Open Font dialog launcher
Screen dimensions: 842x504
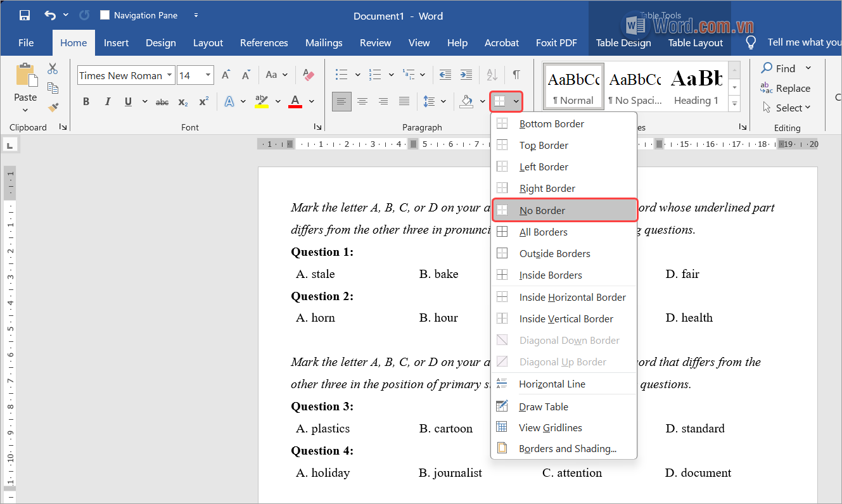[317, 127]
